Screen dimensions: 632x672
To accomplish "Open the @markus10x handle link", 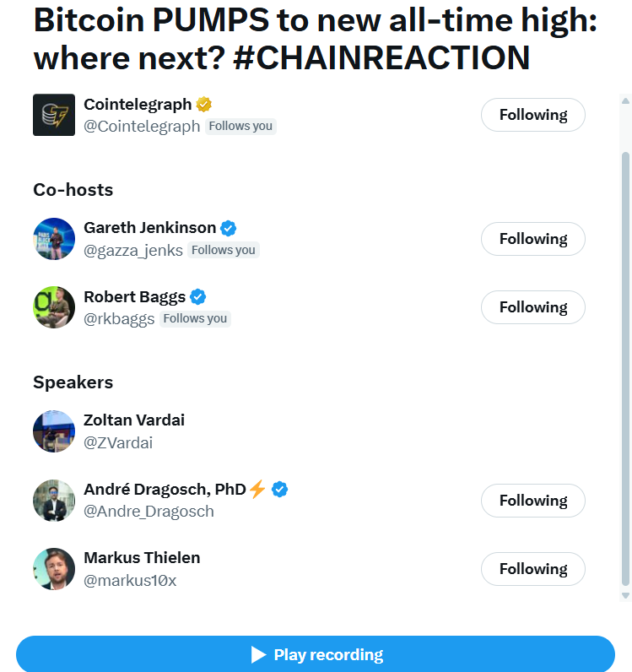I will point(130,581).
